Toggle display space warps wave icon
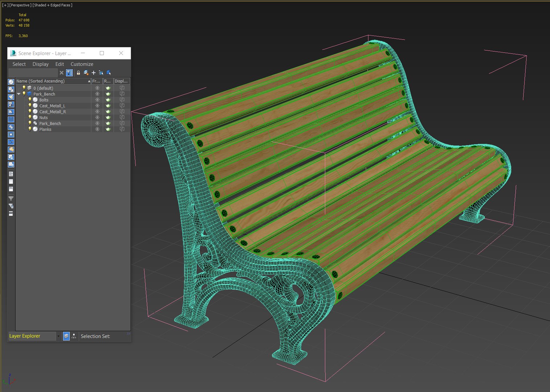This screenshot has height=392, width=550. pos(11,119)
